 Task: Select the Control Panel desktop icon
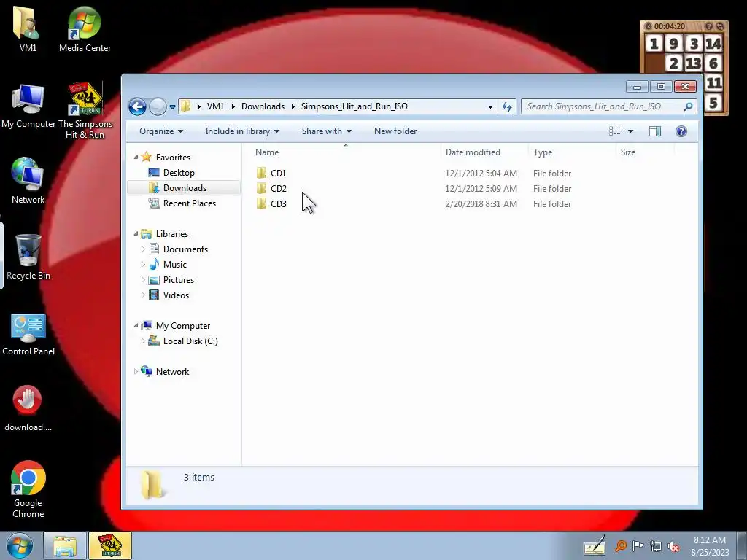(x=28, y=334)
